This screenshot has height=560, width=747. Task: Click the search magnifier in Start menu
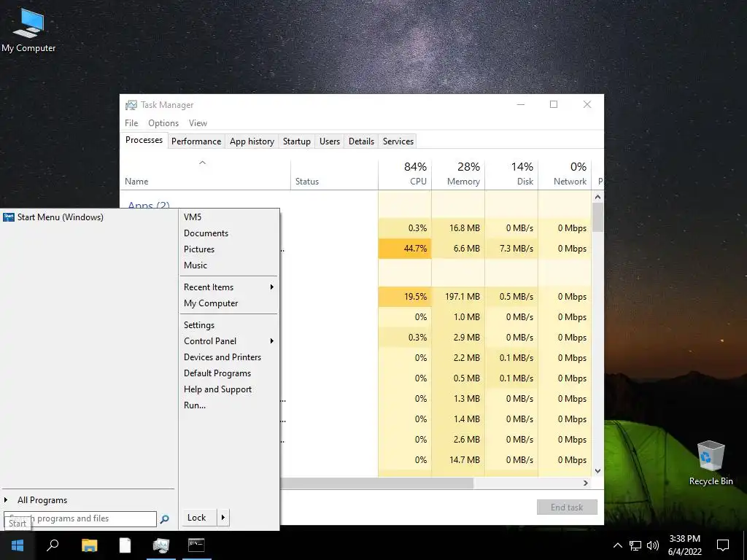(x=164, y=519)
